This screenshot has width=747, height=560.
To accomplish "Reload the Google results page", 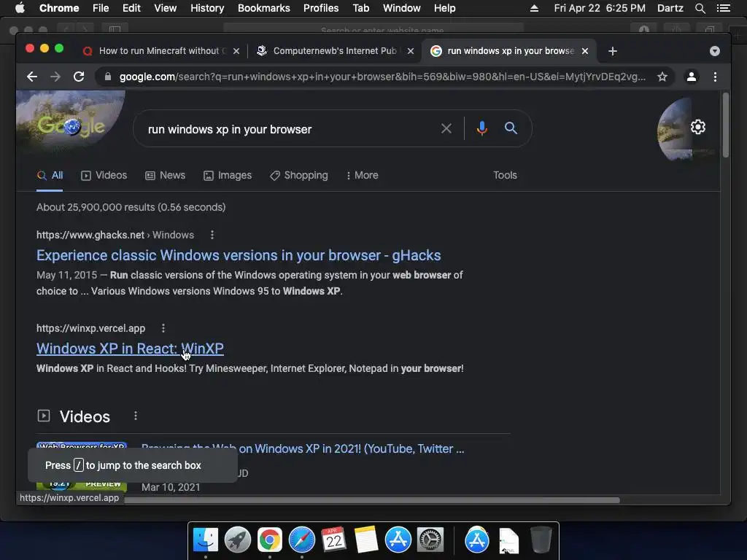I will click(x=79, y=77).
